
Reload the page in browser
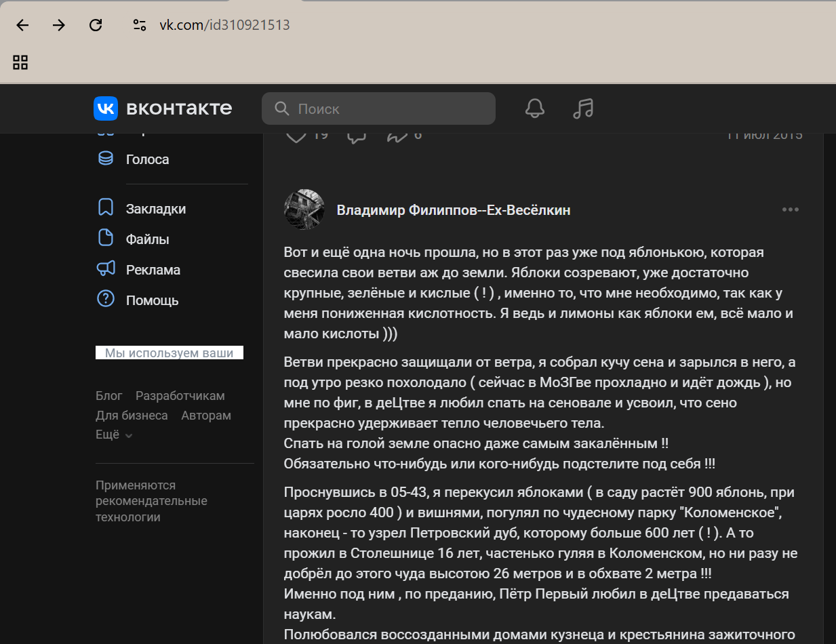click(x=96, y=25)
